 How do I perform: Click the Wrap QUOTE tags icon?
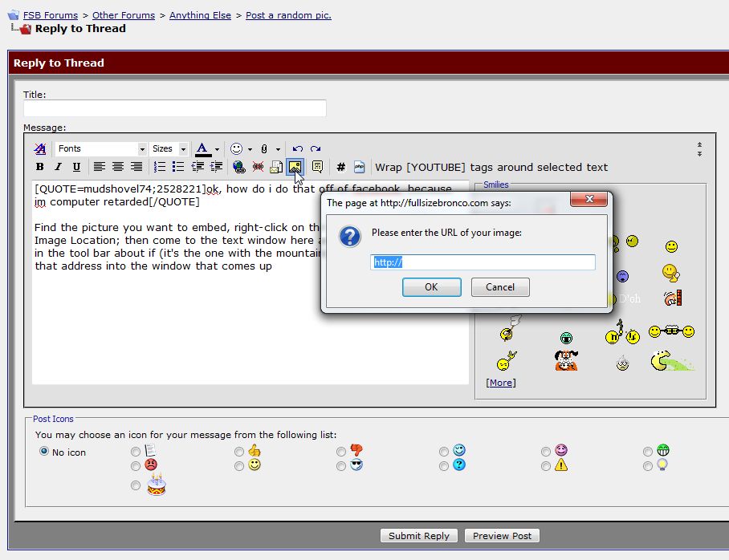tap(317, 167)
